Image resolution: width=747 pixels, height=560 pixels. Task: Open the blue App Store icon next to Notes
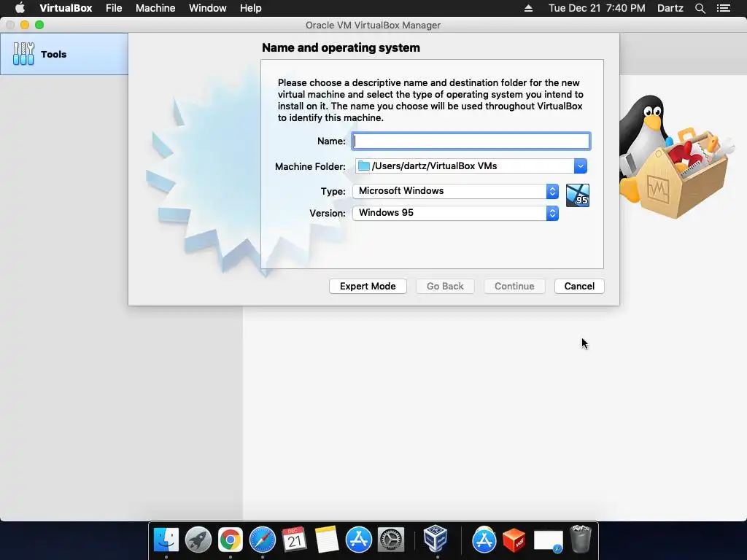[x=358, y=540]
